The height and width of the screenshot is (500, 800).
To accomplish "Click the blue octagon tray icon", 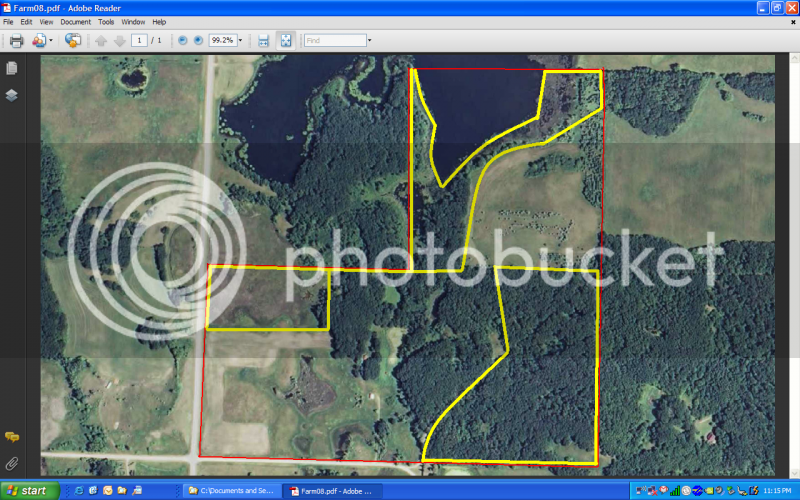I will (x=697, y=491).
